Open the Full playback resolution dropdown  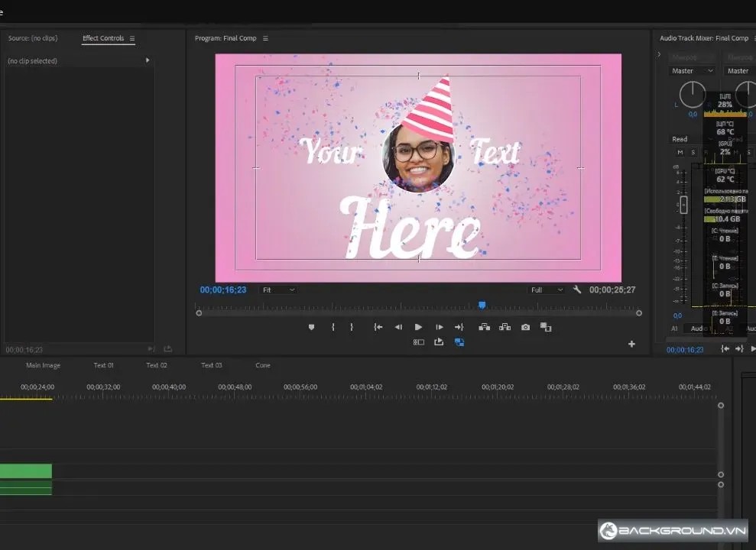(x=547, y=290)
